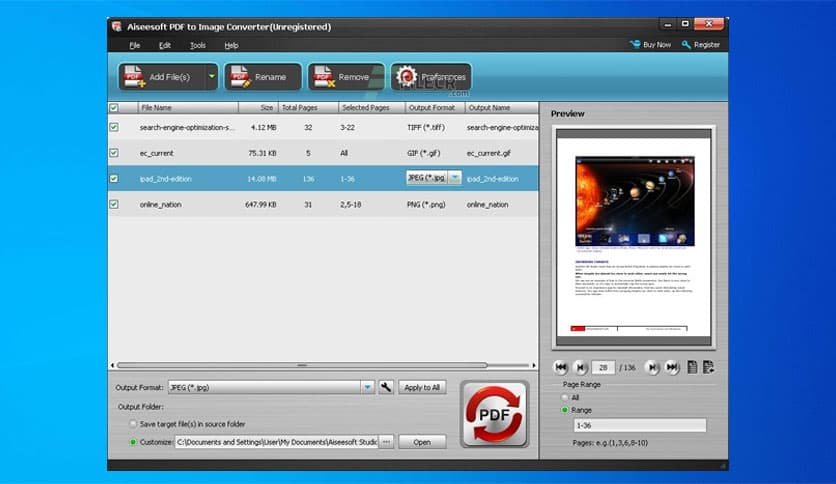Click the current page number field

[603, 367]
